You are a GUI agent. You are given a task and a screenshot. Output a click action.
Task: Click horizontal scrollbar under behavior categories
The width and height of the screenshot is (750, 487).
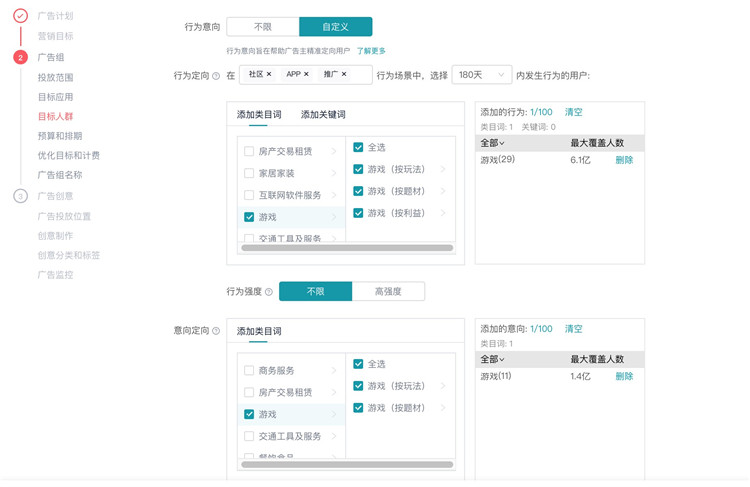(x=348, y=248)
